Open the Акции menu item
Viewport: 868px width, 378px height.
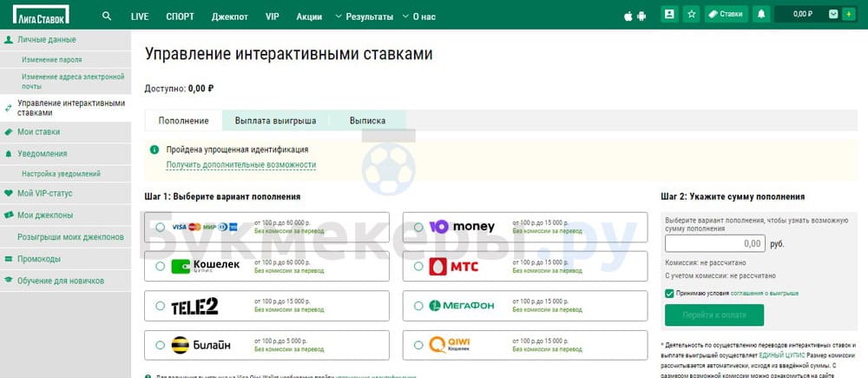[309, 17]
